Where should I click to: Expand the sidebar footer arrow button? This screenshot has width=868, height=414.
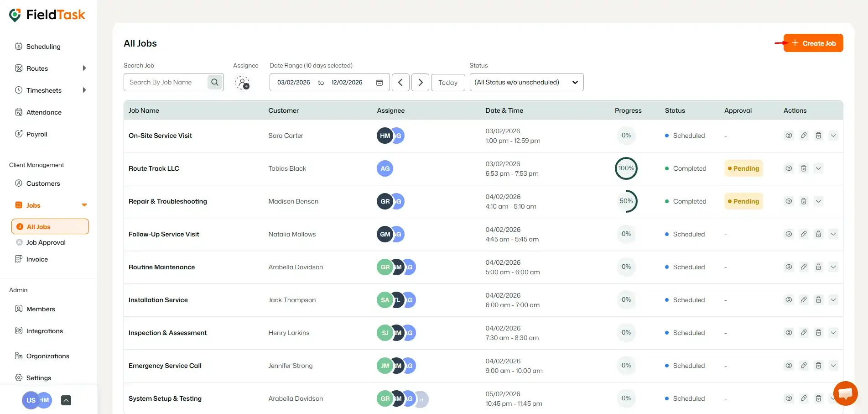point(66,400)
